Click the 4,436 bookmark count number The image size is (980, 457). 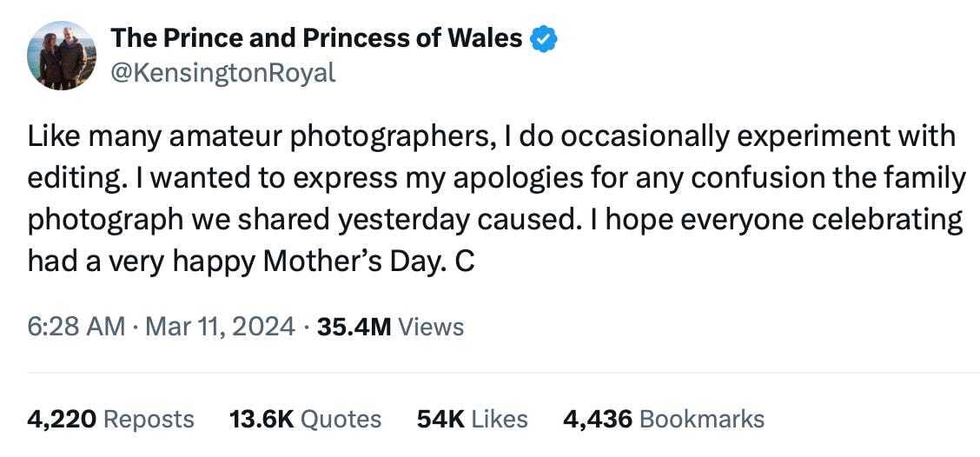pyautogui.click(x=597, y=419)
